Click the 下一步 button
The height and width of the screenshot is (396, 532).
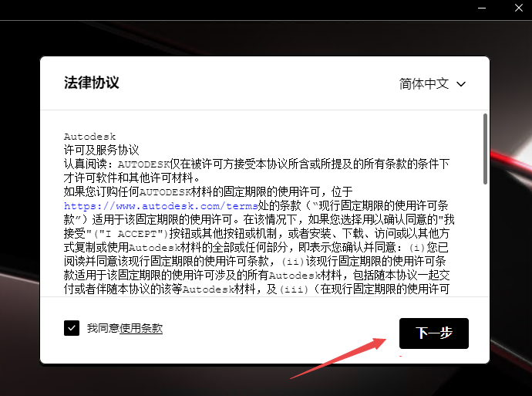pos(433,333)
